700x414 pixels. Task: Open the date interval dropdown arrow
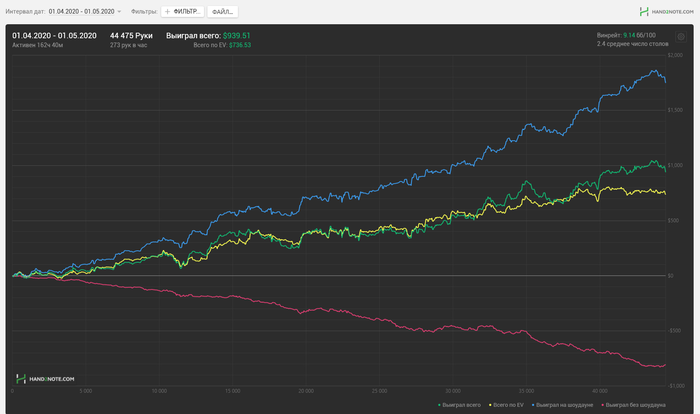pos(119,12)
